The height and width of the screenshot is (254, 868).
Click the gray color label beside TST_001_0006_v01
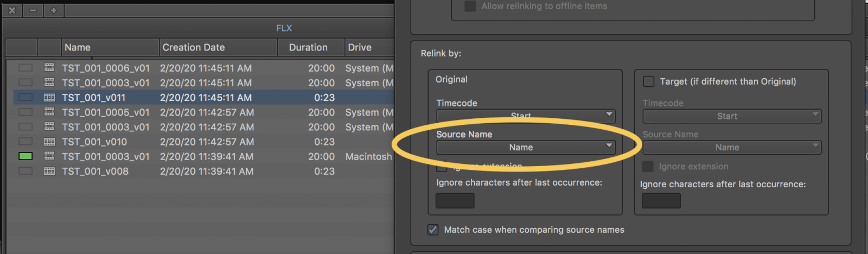(25, 68)
